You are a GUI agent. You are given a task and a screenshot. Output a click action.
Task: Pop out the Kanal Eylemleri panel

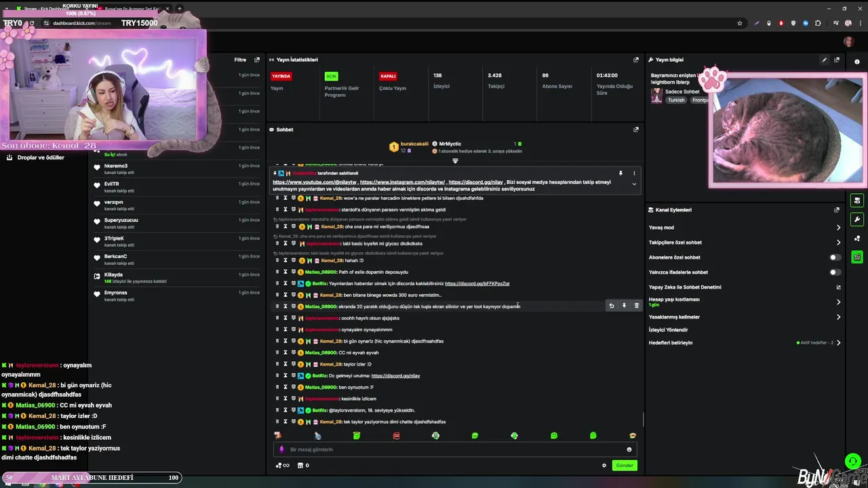tap(836, 210)
